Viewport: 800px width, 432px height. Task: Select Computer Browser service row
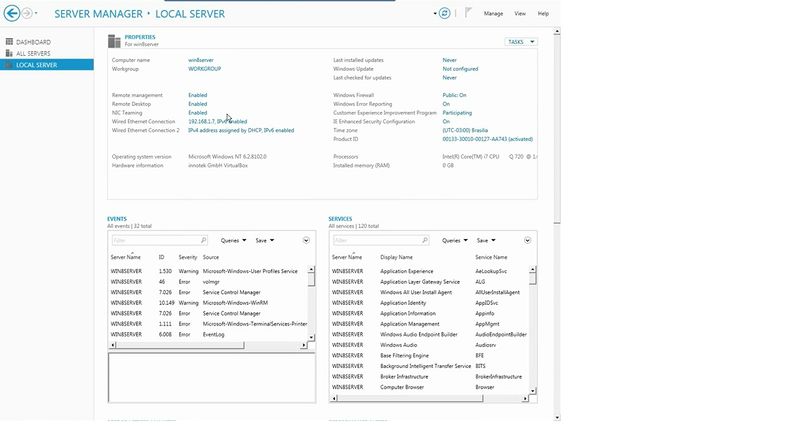[430, 387]
